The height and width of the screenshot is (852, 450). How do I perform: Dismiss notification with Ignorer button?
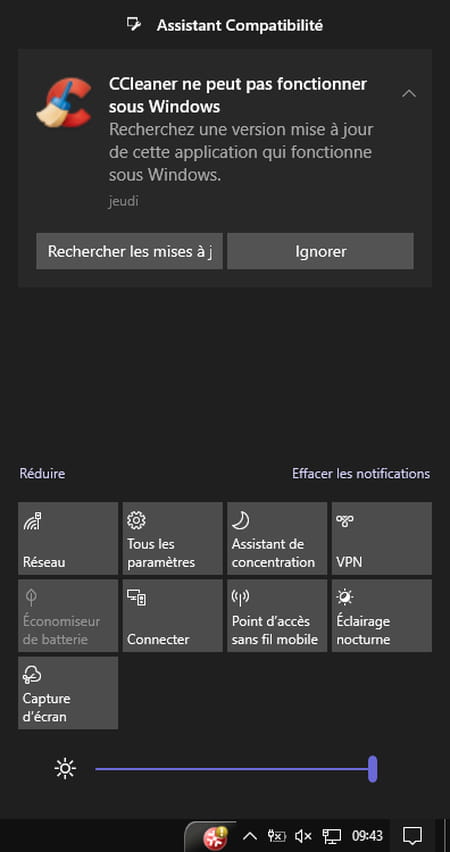click(x=321, y=252)
